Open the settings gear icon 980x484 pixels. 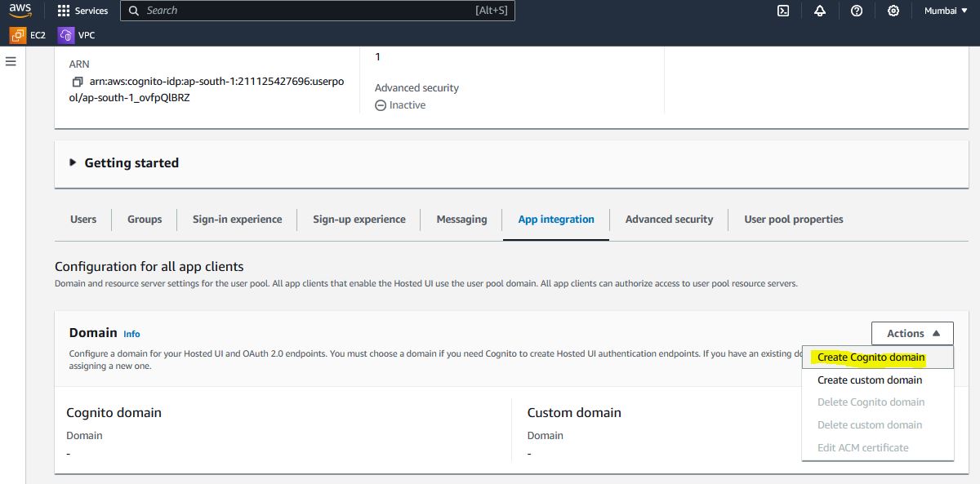[x=893, y=11]
